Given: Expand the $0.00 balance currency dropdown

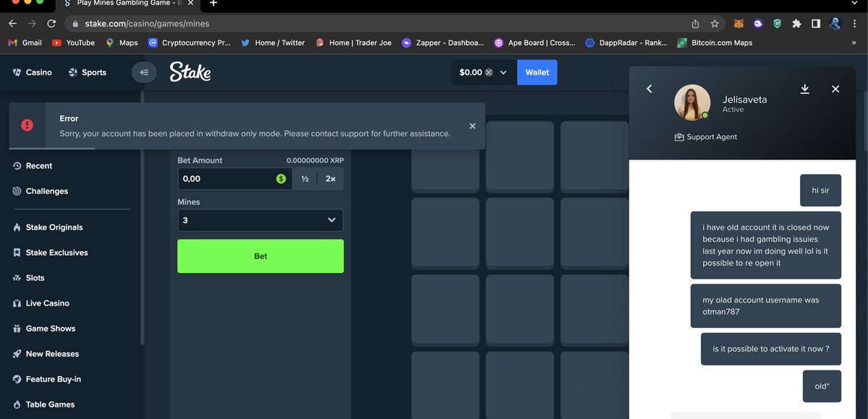Looking at the screenshot, I should [503, 72].
